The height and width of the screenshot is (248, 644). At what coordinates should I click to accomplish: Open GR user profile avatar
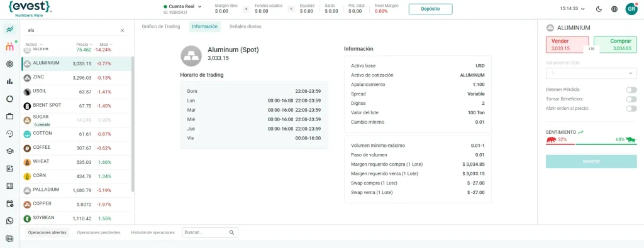click(631, 9)
